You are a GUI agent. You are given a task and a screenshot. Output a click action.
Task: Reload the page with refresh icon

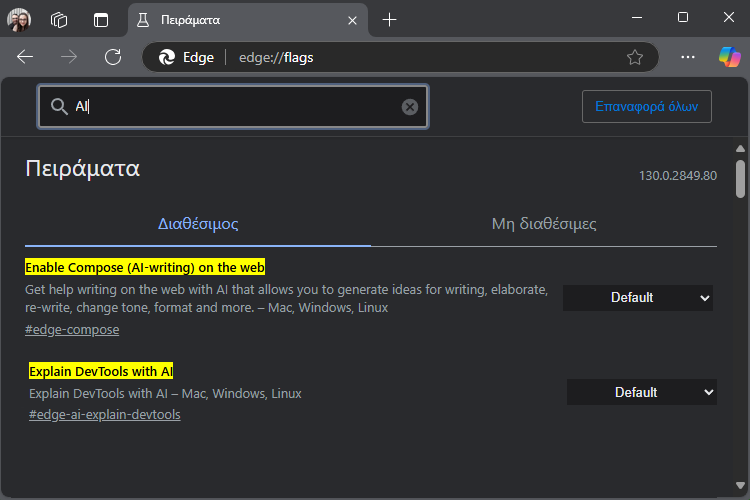point(113,57)
